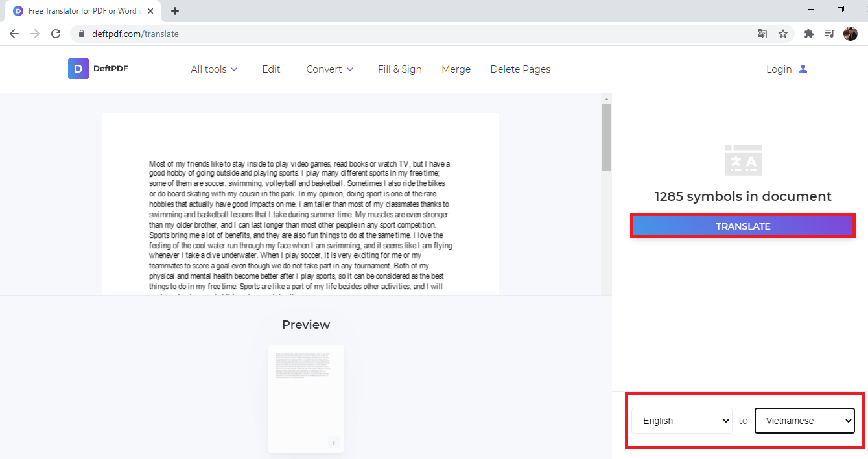Click the Preview heading
This screenshot has height=459, width=868.
(306, 324)
